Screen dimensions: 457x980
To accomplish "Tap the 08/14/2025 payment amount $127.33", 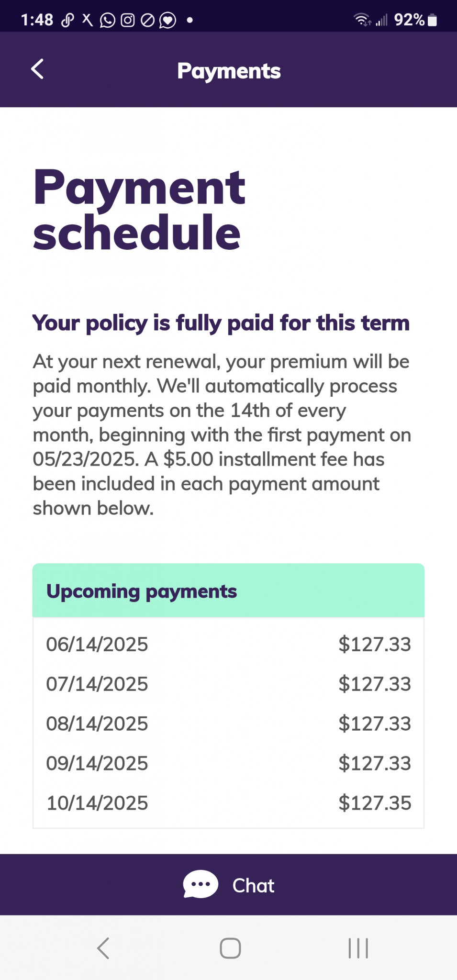I will point(374,724).
